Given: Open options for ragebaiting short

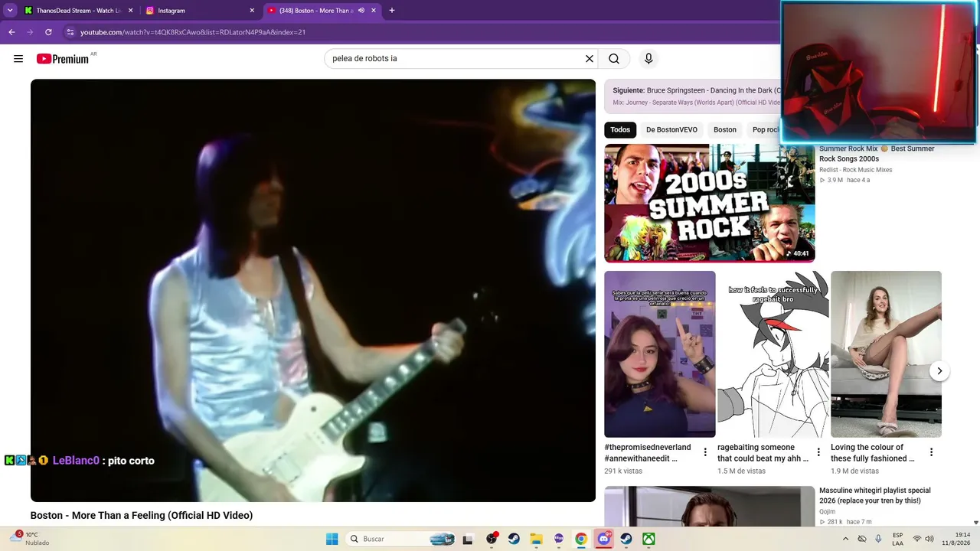Looking at the screenshot, I should (818, 452).
